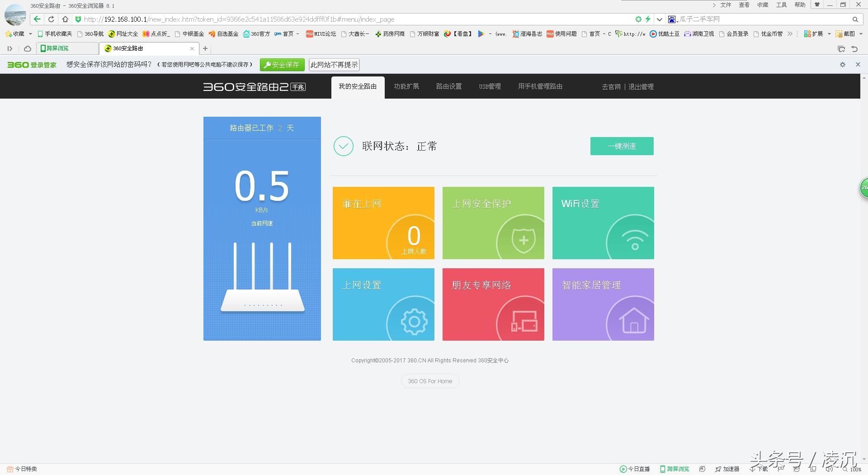868x475 pixels.
Task: Open the 上网设置 gear tile
Action: coord(383,304)
